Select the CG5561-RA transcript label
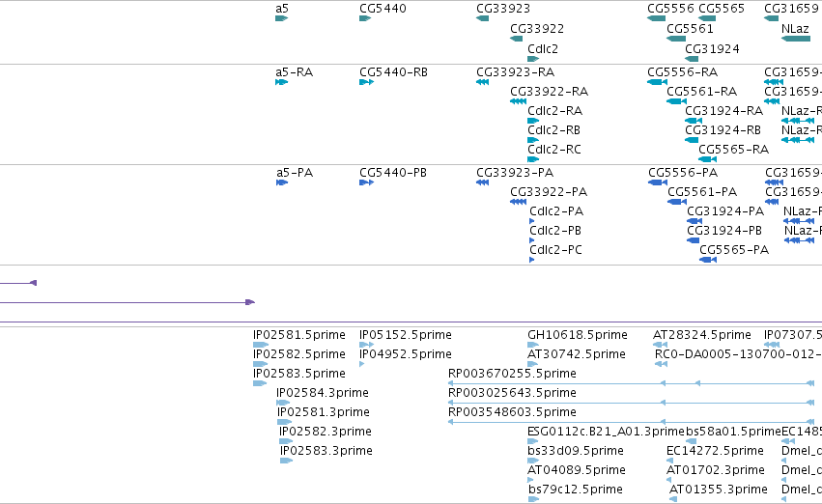 [x=702, y=92]
